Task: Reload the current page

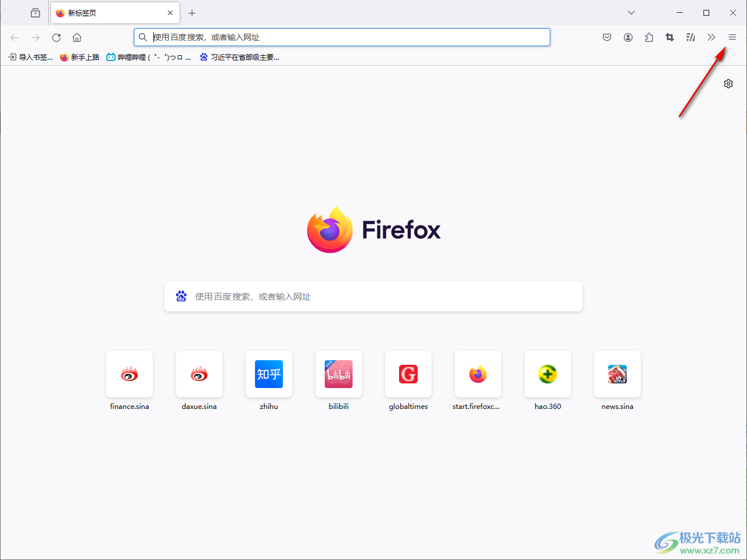Action: point(56,38)
